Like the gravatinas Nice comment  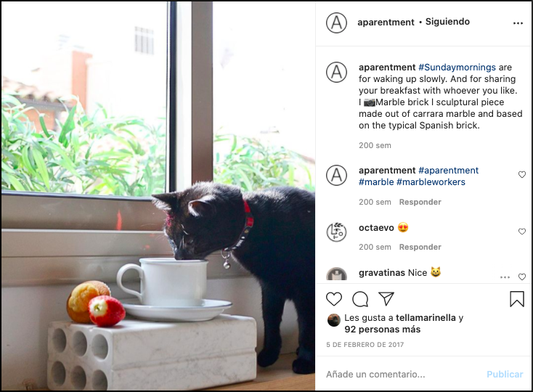(522, 277)
